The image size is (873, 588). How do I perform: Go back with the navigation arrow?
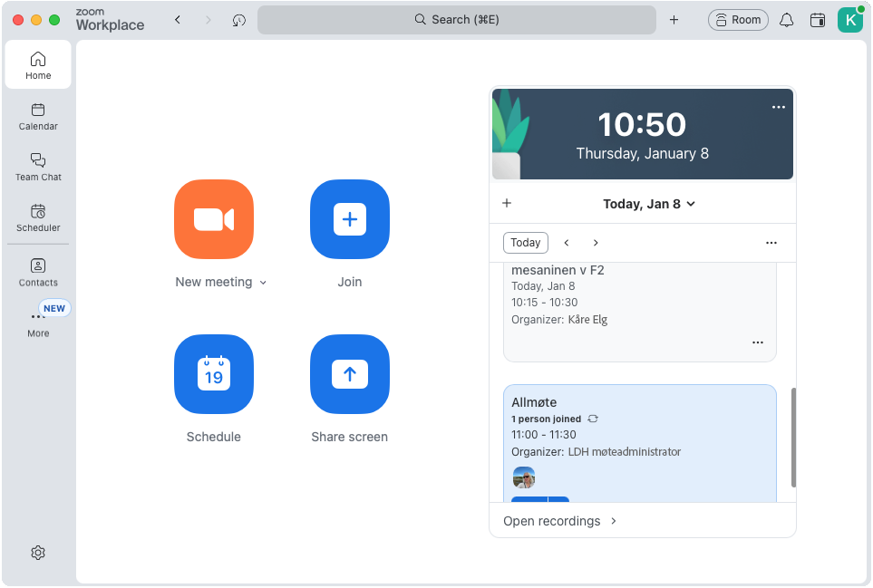coord(178,19)
